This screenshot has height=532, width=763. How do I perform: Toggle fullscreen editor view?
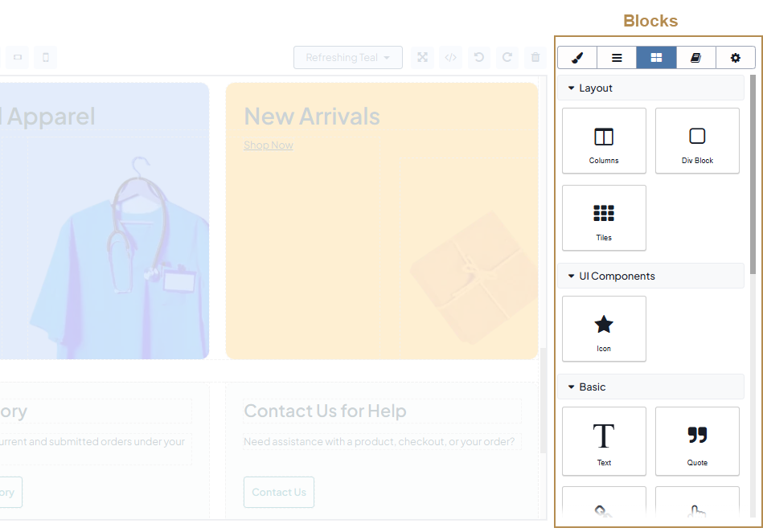tap(422, 58)
